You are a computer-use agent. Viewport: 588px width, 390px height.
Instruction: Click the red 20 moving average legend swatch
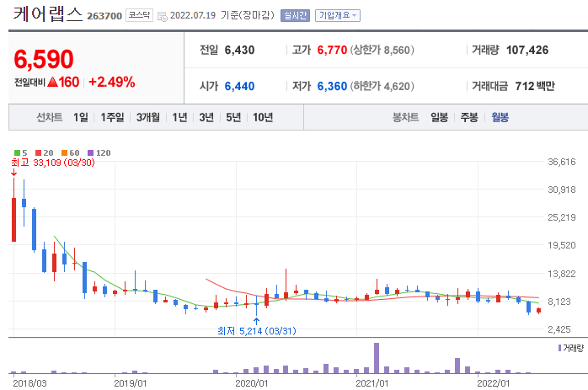tap(38, 152)
